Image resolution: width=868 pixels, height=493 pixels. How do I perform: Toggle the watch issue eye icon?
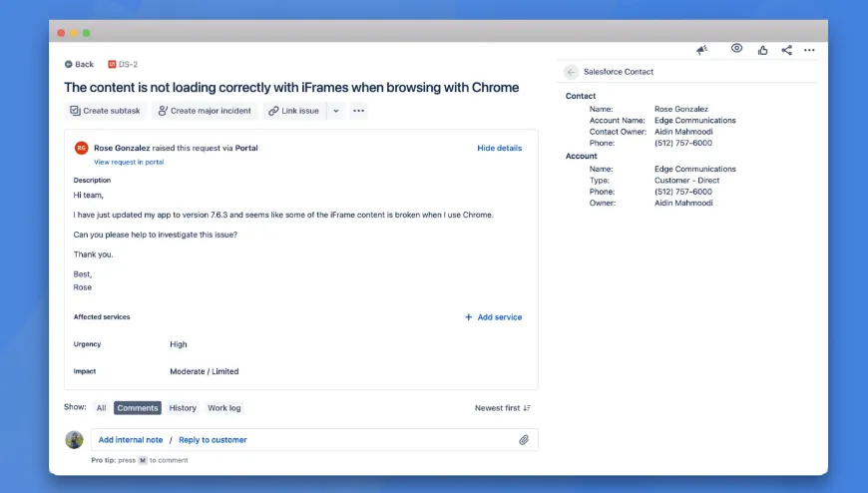click(x=736, y=49)
